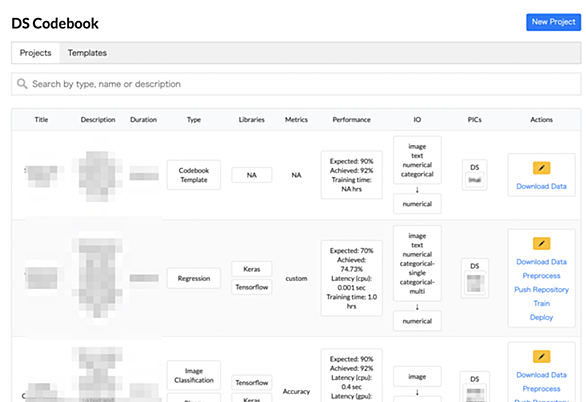Viewport: 586px width, 402px height.
Task: Open the Templates tab
Action: click(87, 53)
